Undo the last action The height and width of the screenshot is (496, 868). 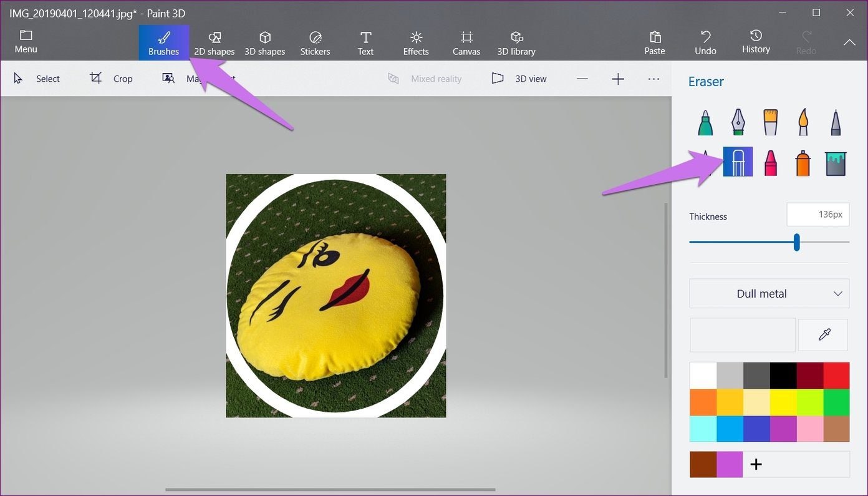coord(706,43)
